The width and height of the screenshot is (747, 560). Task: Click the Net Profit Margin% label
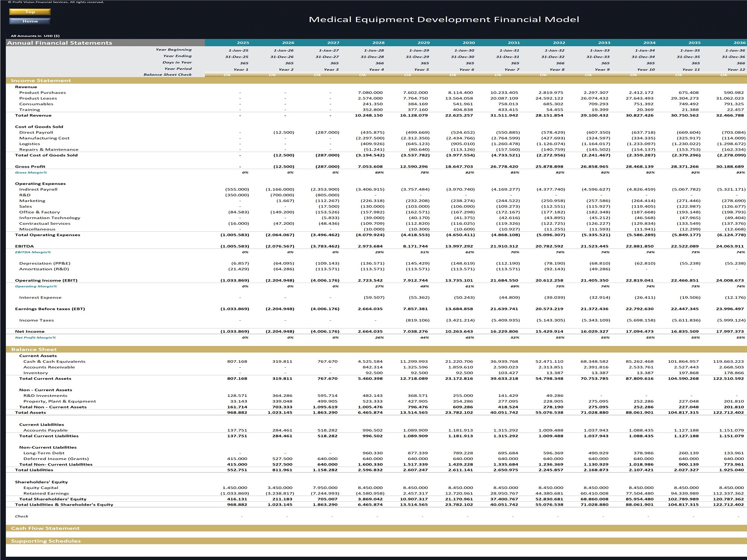coord(35,337)
